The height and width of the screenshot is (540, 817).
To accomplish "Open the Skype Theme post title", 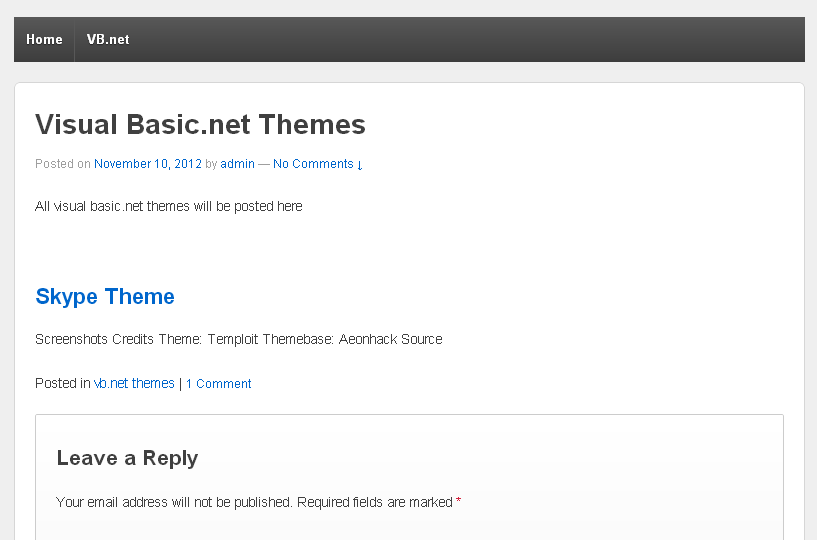I will coord(105,297).
